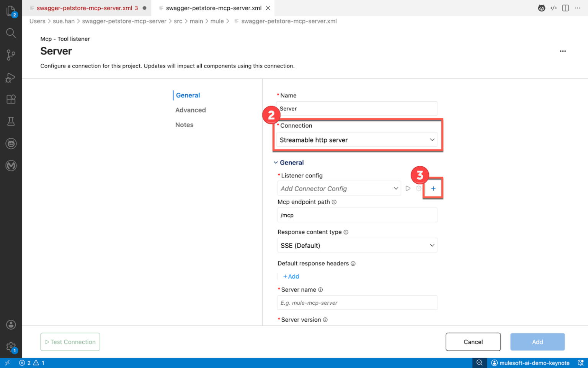Test the flow with the play icon
Viewport: 588px width, 368px height.
[x=408, y=188]
